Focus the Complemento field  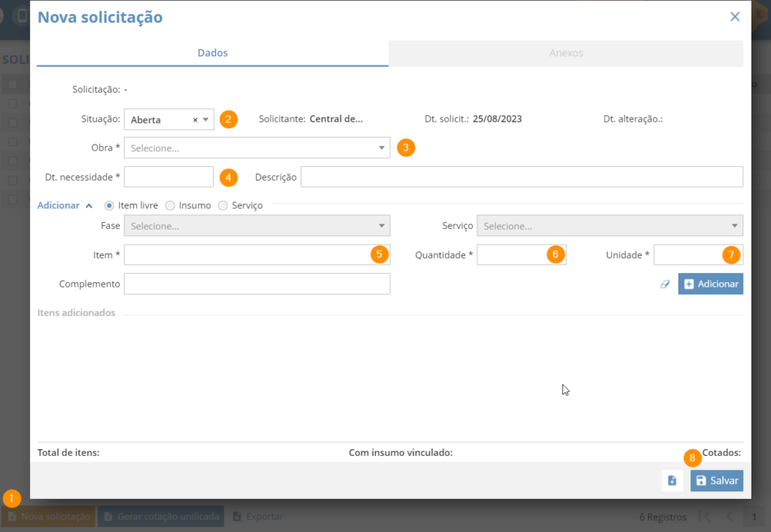point(257,284)
